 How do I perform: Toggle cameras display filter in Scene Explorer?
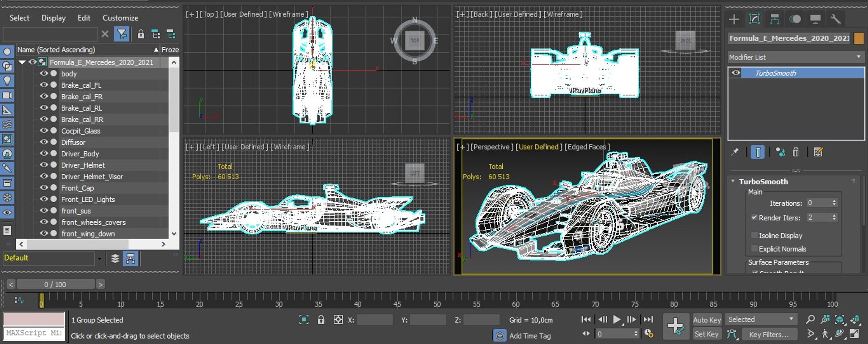coord(7,95)
